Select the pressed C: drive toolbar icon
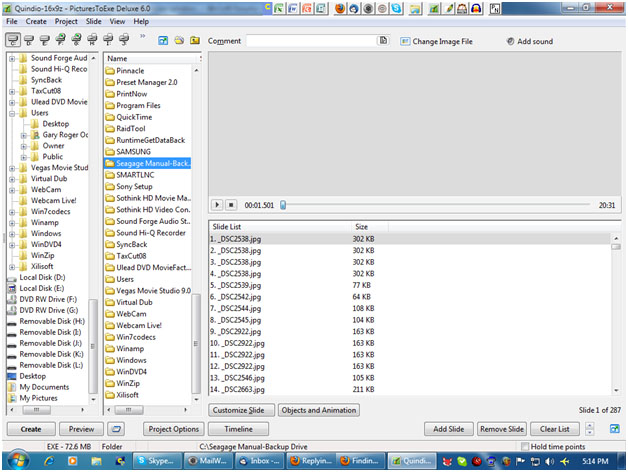The height and width of the screenshot is (472, 628). point(13,40)
